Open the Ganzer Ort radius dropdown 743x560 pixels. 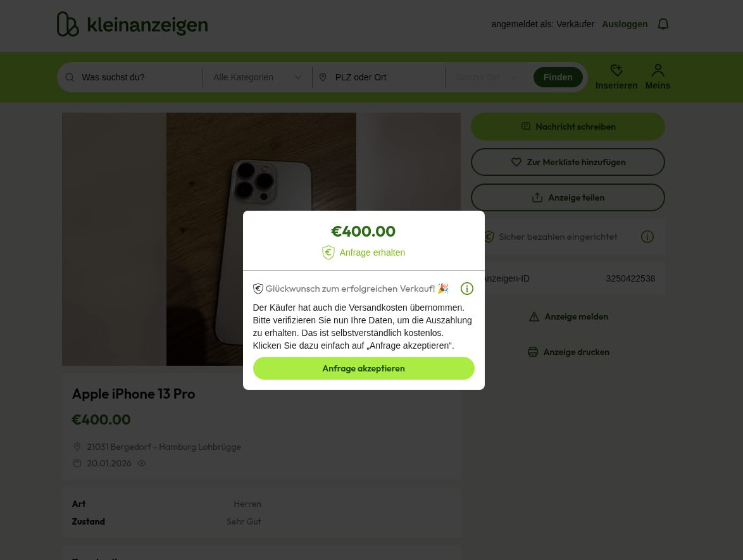(x=485, y=77)
